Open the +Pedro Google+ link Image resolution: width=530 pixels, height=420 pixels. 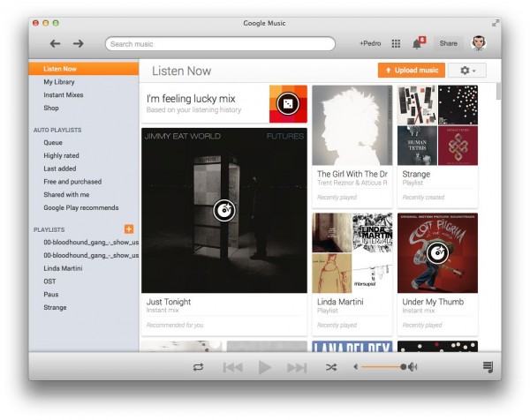point(370,43)
